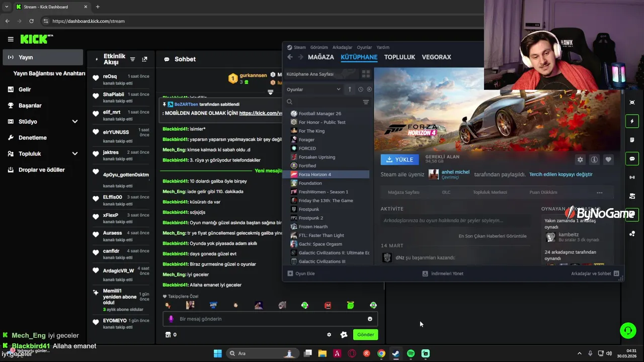Open Steam from the Windows taskbar
Screen dimensions: 644x362
(396, 353)
